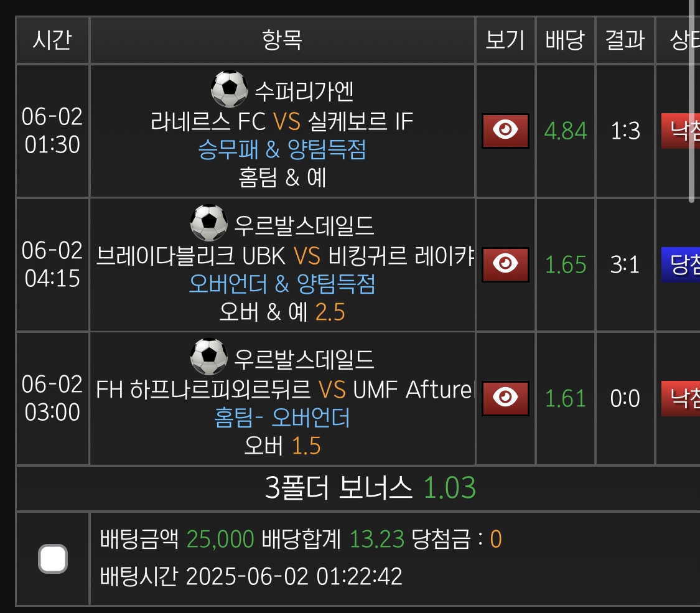
Task: Click the red 낙첨 badge in the 0:0 row
Action: [x=681, y=398]
